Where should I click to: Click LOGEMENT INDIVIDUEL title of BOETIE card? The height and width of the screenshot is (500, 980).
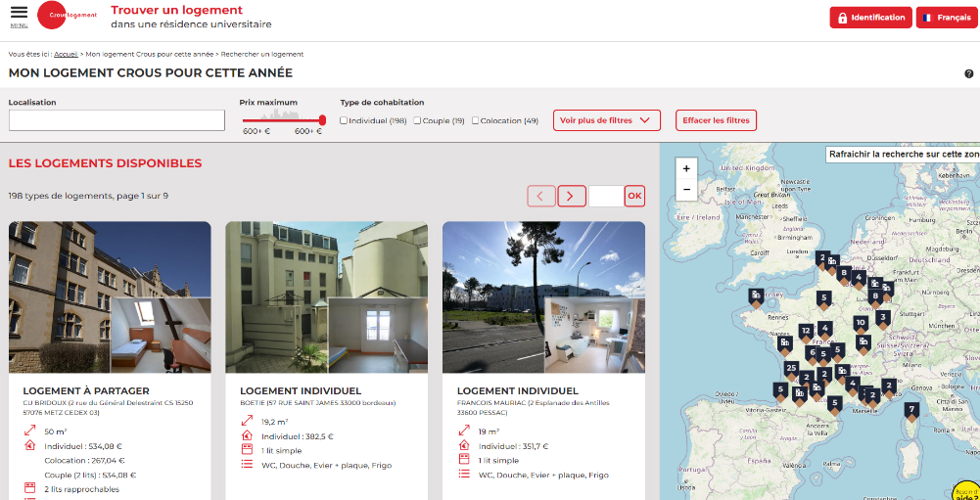click(301, 391)
